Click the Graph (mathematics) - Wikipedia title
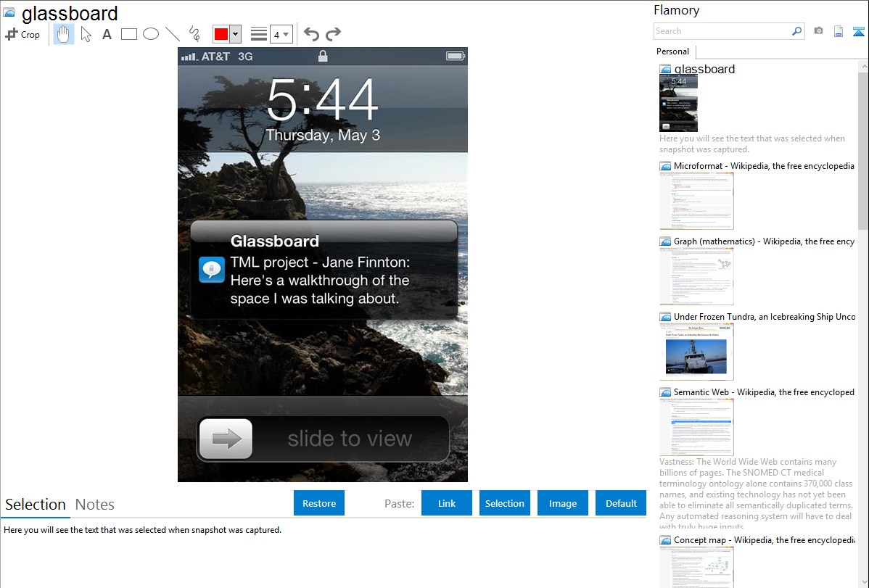The height and width of the screenshot is (588, 869). [x=764, y=241]
